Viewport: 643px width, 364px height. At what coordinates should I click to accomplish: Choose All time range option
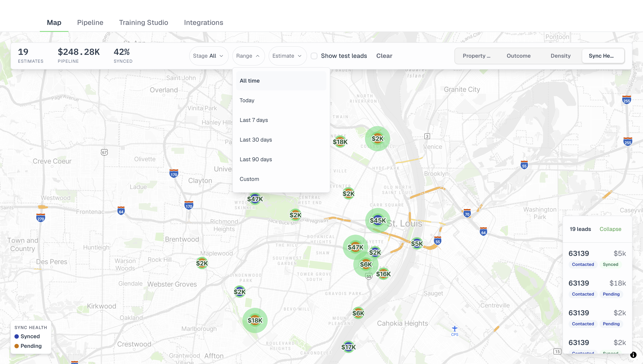[x=281, y=81]
